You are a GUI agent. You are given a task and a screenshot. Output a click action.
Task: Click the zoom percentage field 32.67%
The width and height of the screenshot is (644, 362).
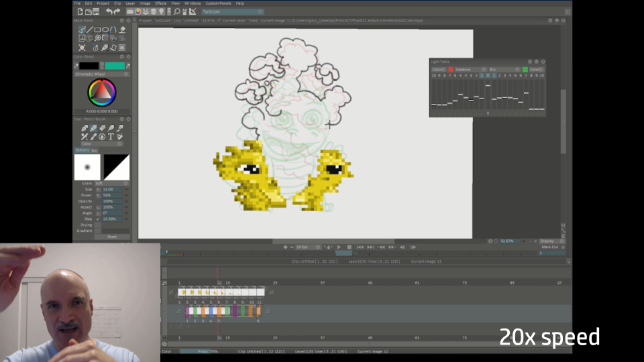(510, 241)
